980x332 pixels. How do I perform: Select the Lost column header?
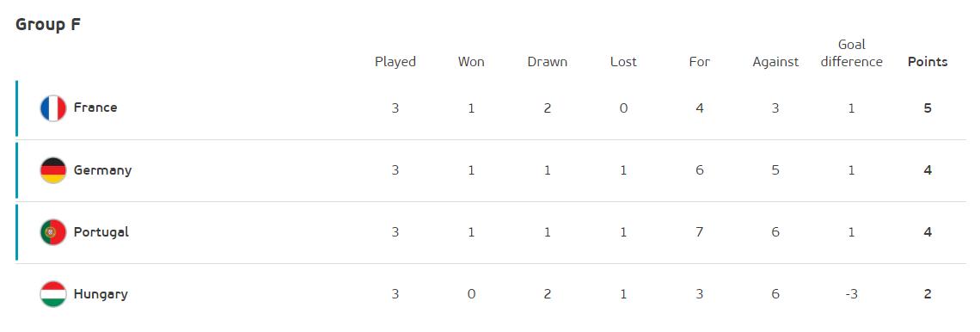pyautogui.click(x=623, y=62)
